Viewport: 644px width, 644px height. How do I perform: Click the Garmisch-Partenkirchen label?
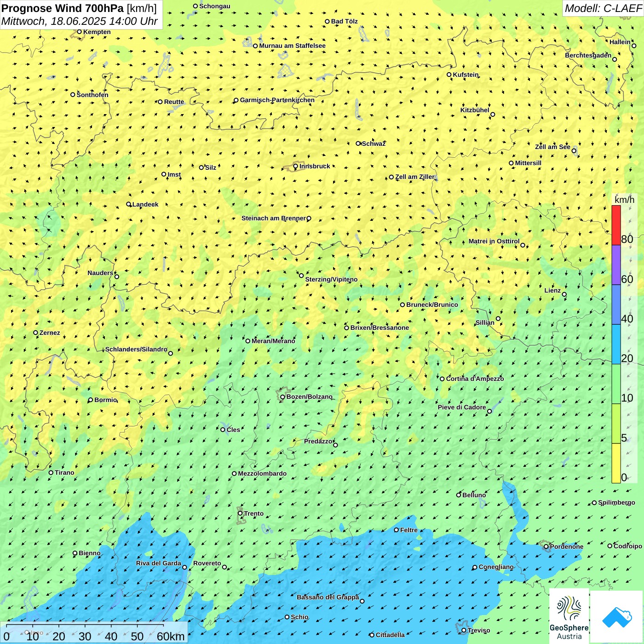point(277,100)
